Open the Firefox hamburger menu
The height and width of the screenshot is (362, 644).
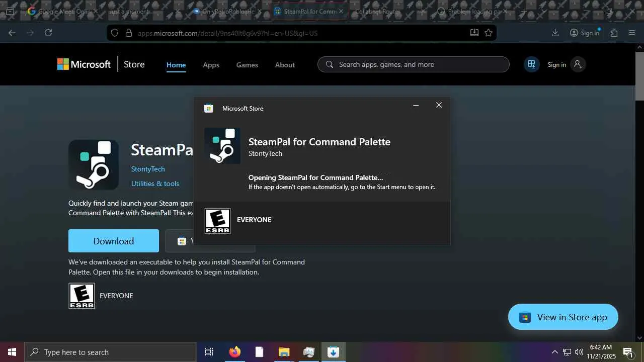coord(632,33)
